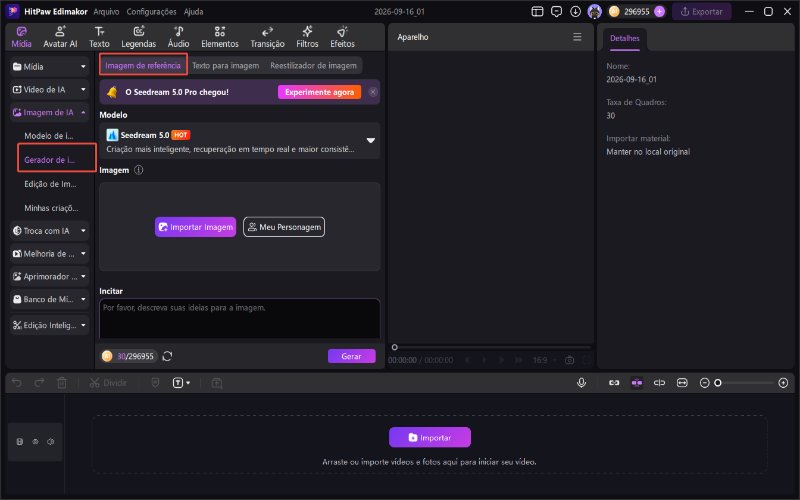Open the feedback message icon in title bar
This screenshot has width=800, height=500.
[556, 11]
